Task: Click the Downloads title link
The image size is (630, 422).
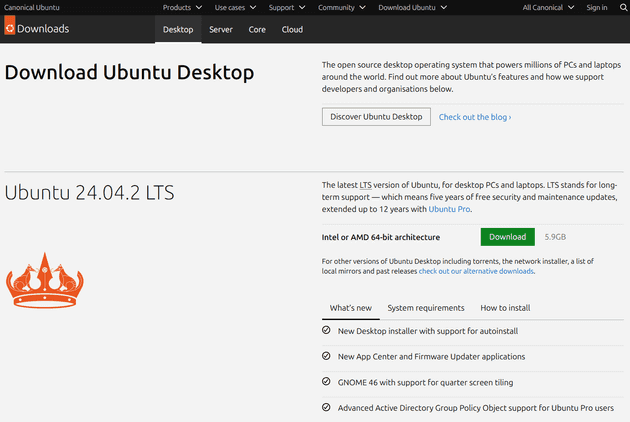Action: (43, 29)
